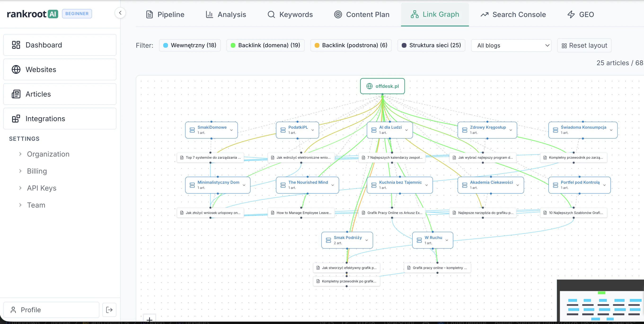Click the Websites globe icon
The image size is (644, 324).
pos(16,69)
